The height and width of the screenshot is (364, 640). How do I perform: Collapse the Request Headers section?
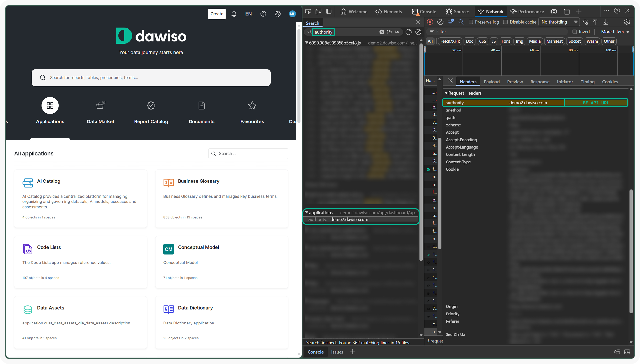tap(446, 93)
